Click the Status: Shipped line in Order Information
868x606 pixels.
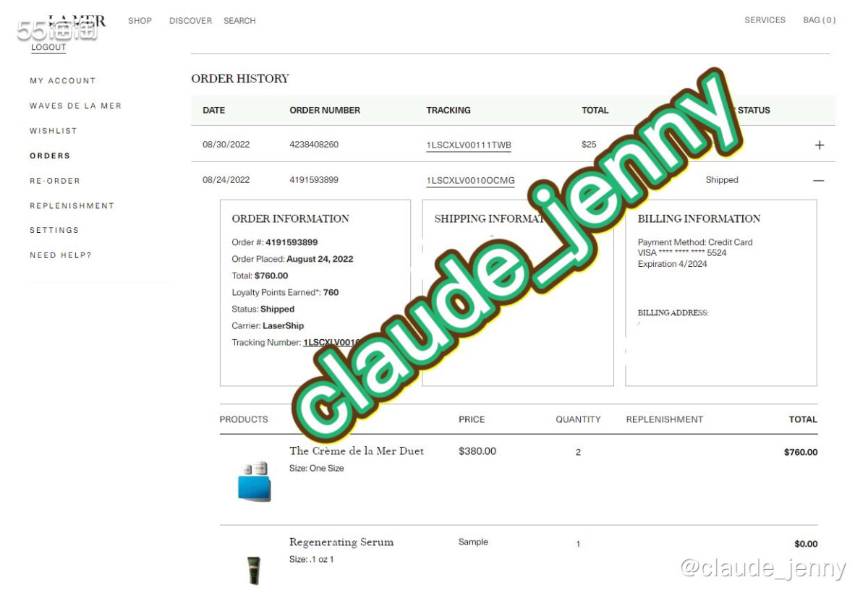pos(263,310)
